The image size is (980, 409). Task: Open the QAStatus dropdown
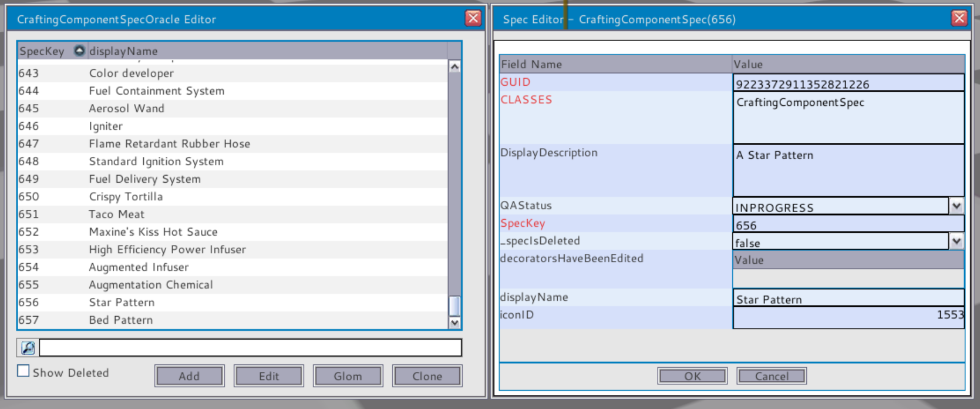click(956, 206)
